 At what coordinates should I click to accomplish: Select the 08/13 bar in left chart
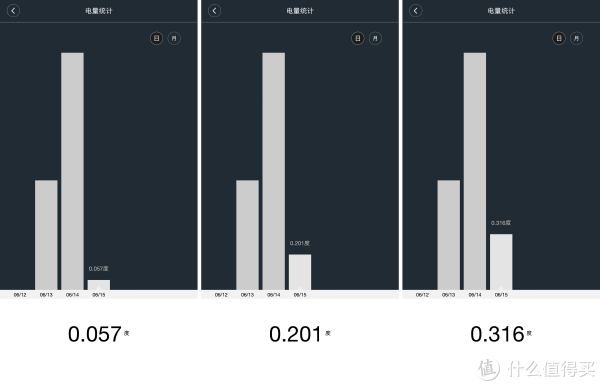click(46, 235)
